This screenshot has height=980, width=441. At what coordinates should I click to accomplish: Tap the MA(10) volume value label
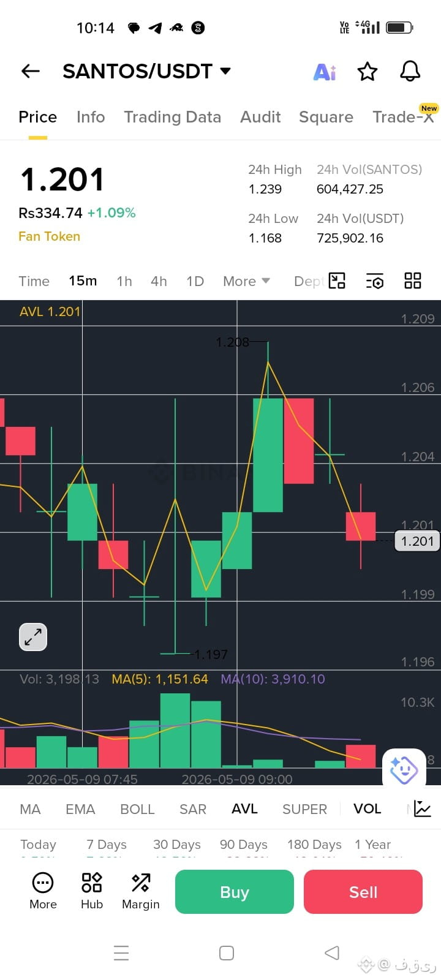pyautogui.click(x=273, y=679)
